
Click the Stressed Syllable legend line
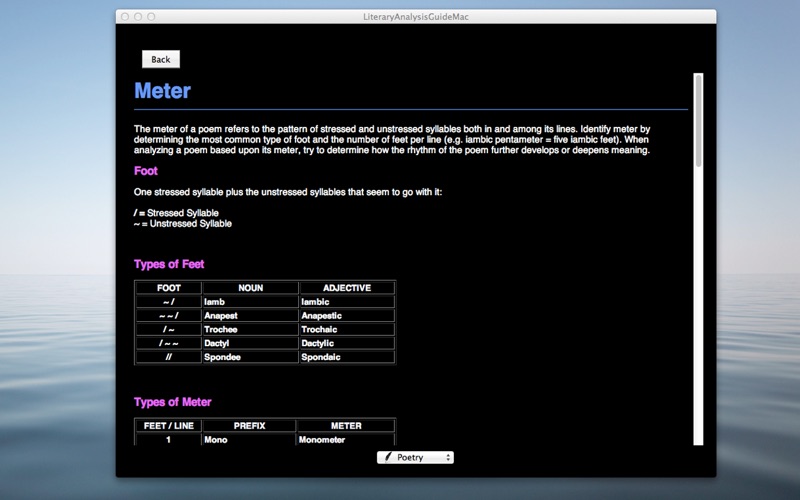click(x=176, y=213)
